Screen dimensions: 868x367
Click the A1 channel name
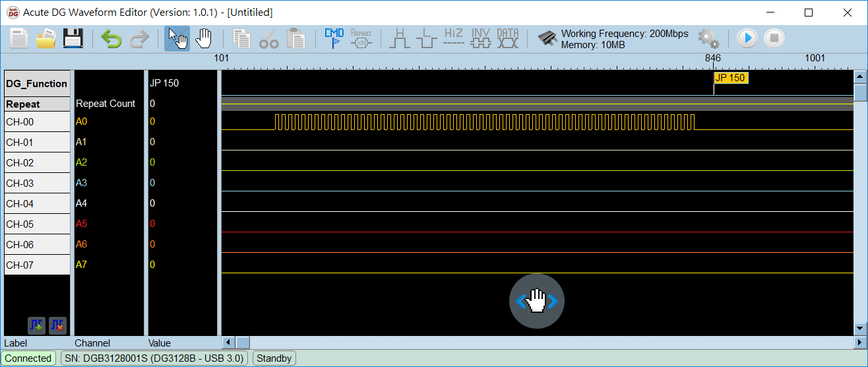pos(81,142)
